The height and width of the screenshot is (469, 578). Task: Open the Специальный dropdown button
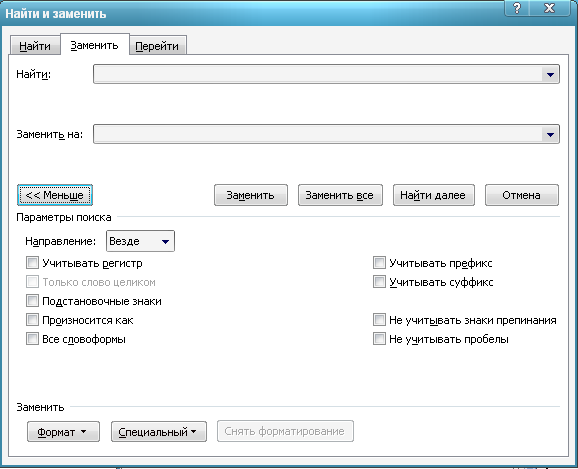pos(159,432)
